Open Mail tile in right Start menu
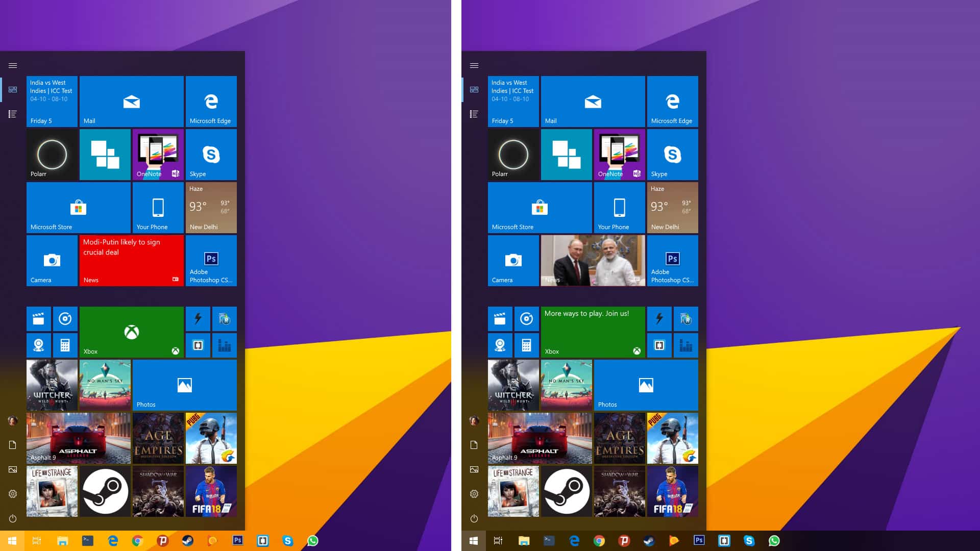The height and width of the screenshot is (551, 980). pos(593,102)
